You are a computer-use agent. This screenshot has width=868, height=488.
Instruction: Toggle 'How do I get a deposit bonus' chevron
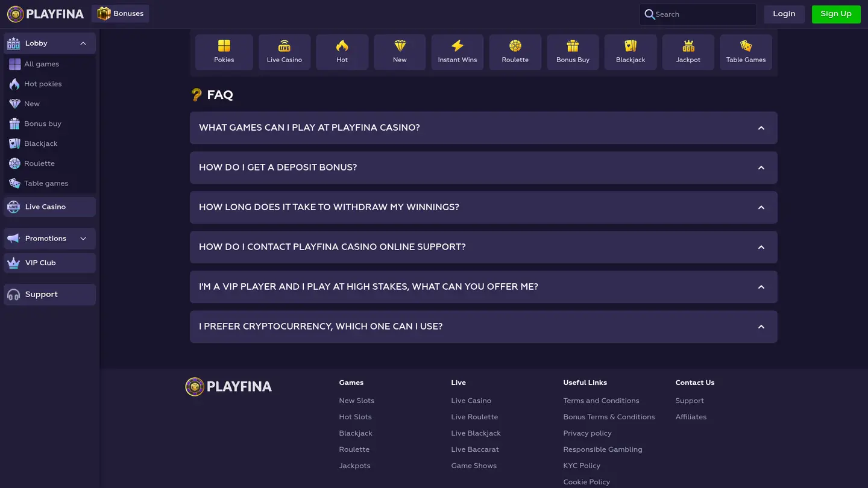pyautogui.click(x=761, y=167)
